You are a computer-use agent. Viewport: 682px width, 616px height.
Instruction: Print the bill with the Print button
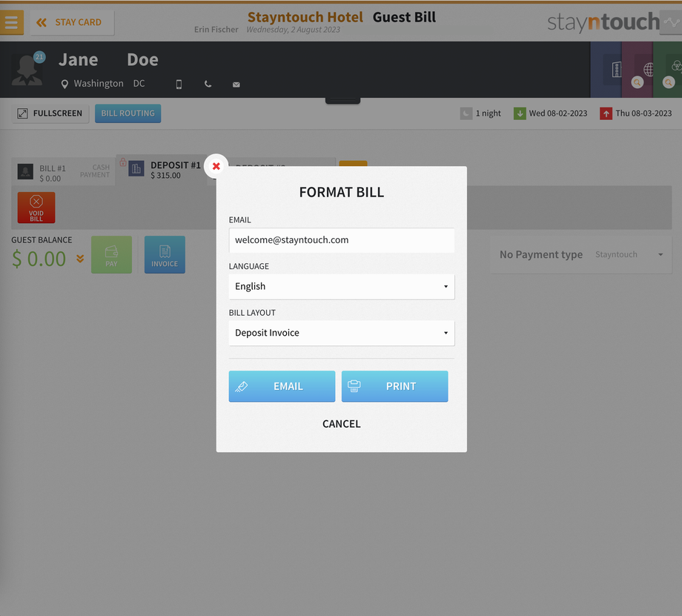[394, 386]
